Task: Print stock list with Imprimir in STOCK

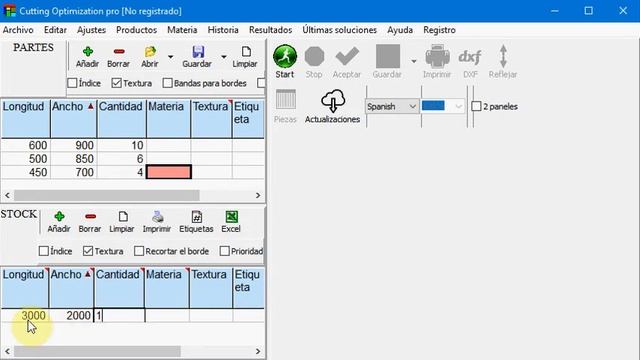Action: tap(157, 222)
